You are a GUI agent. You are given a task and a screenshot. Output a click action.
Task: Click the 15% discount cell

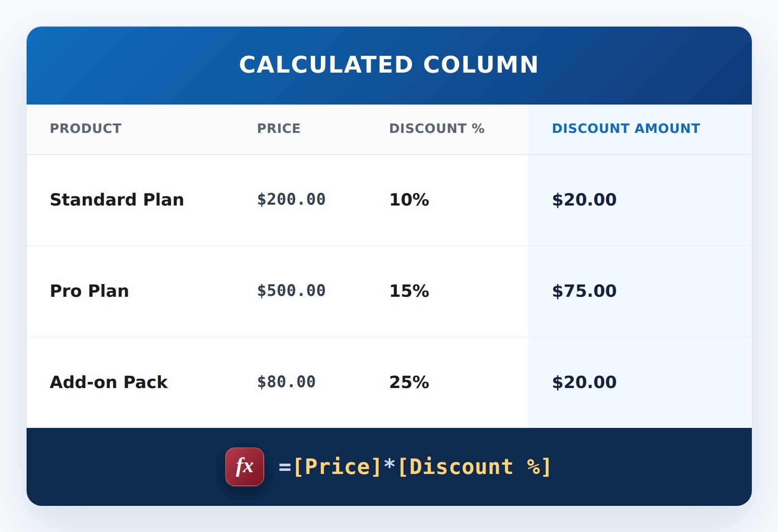409,291
